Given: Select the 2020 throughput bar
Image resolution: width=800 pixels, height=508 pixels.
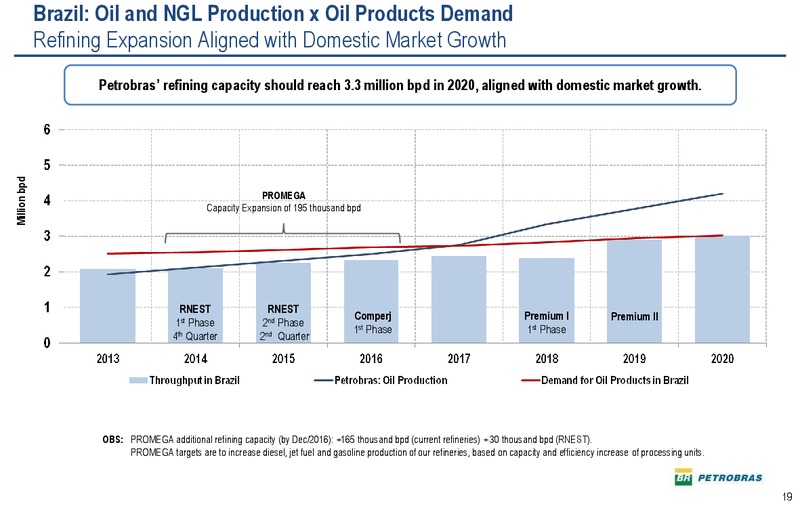Looking at the screenshot, I should click(x=722, y=289).
